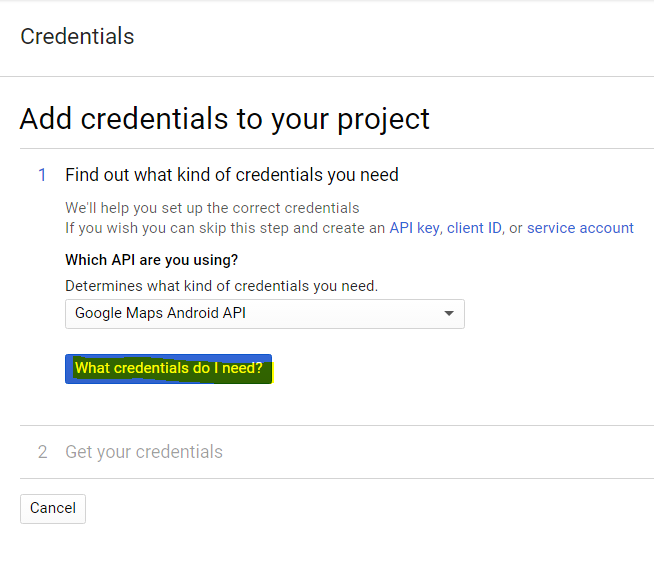Click the API selector's dropdown arrow
The width and height of the screenshot is (654, 563).
click(x=449, y=314)
